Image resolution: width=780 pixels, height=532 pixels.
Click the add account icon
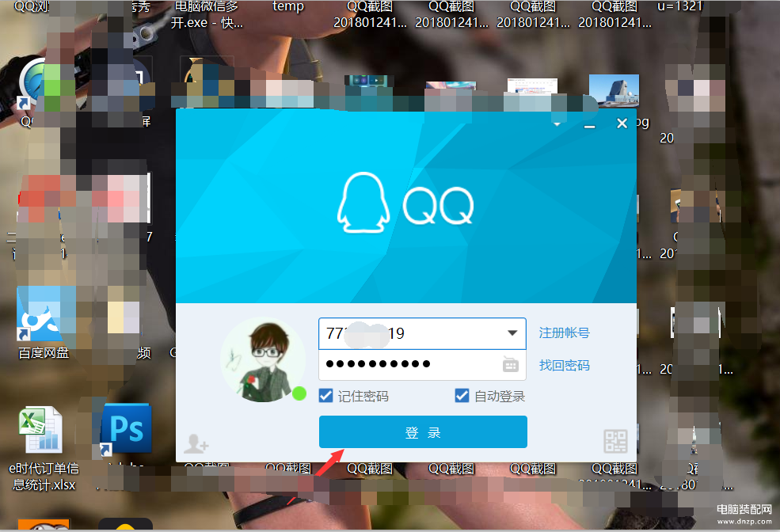196,443
